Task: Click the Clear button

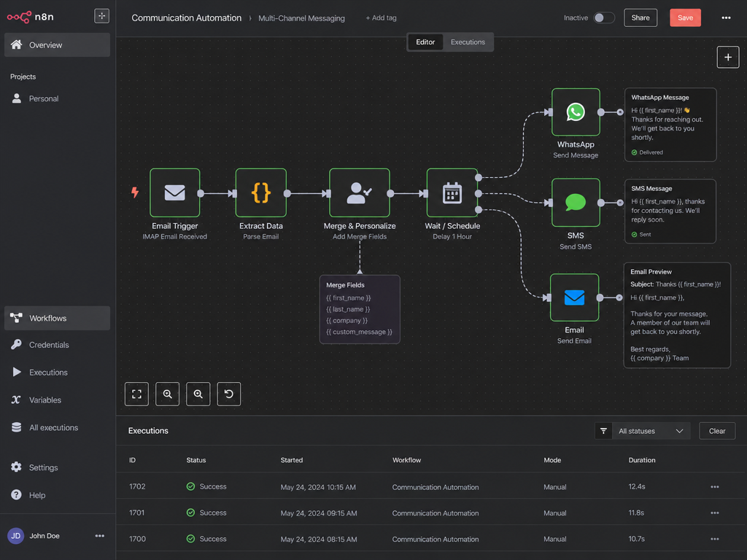Action: click(717, 431)
